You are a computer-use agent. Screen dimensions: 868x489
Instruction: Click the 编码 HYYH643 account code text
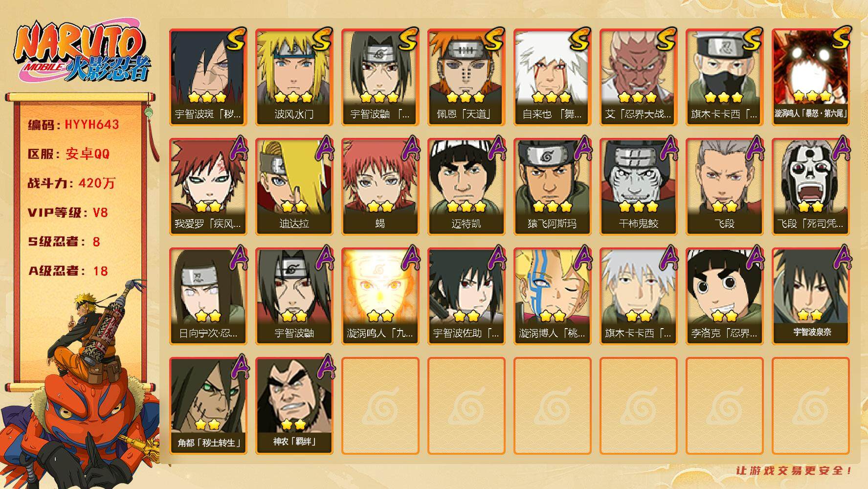tap(73, 125)
